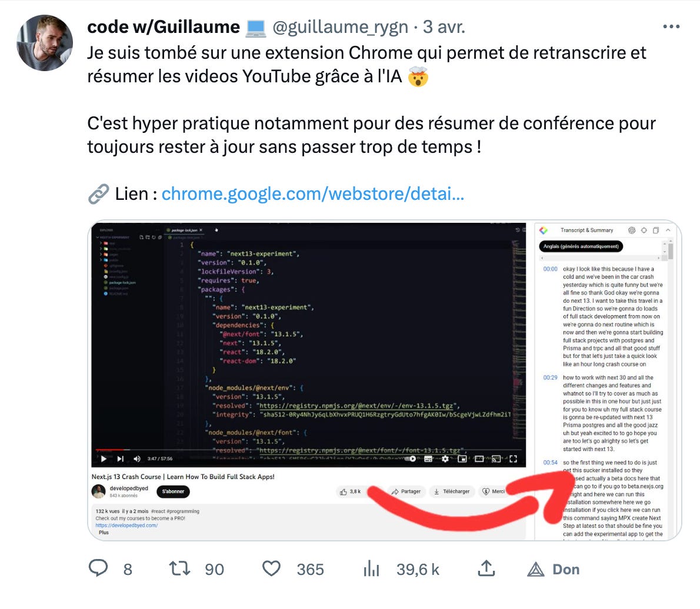The height and width of the screenshot is (609, 700).
Task: Open three-dot more options menu
Action: tap(671, 27)
